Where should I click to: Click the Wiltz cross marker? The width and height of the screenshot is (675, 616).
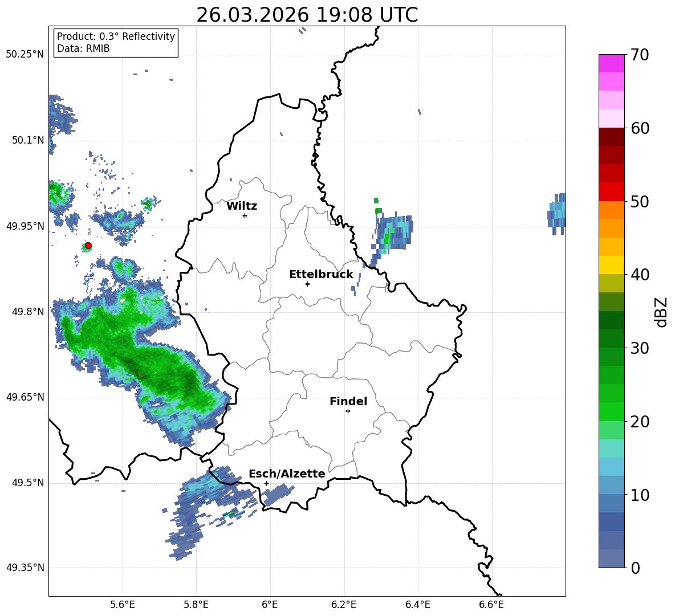pos(245,215)
